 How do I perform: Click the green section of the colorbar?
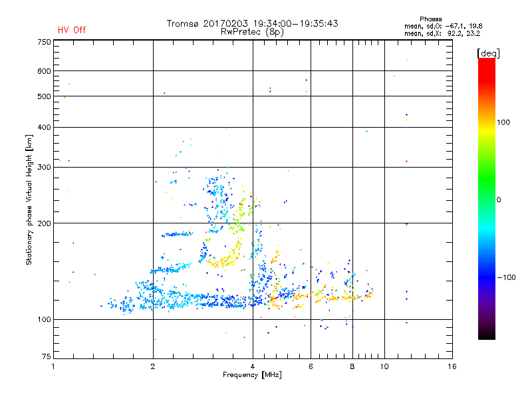[487, 180]
